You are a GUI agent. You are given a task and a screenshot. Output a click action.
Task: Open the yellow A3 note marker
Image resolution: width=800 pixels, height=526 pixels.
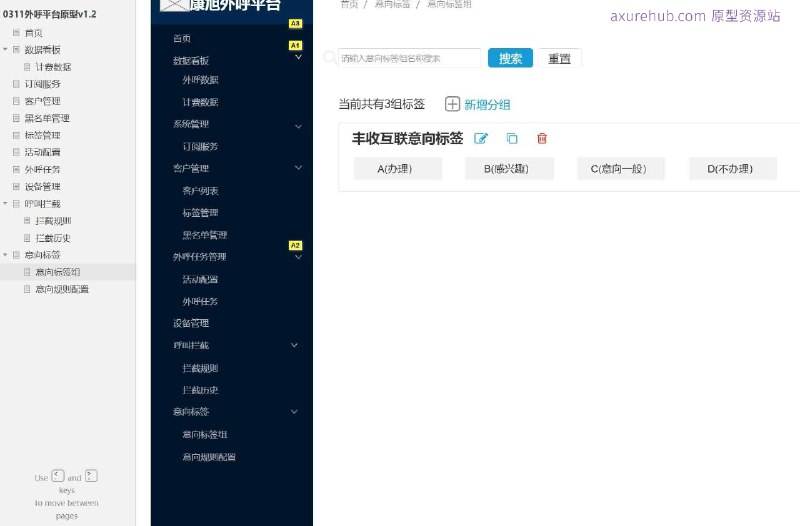[295, 23]
